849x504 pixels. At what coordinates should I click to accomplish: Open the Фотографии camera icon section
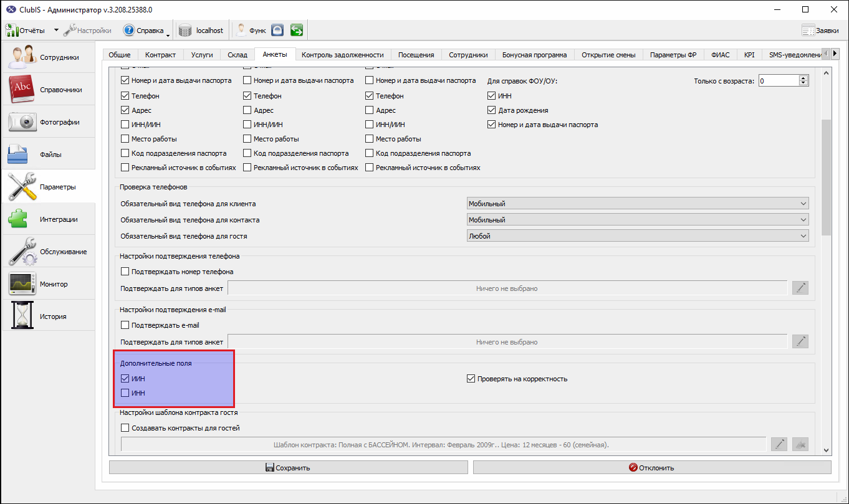[x=49, y=122]
